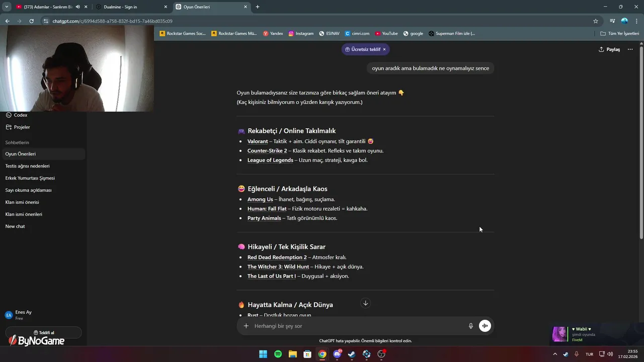This screenshot has width=644, height=362.
Task: Open a new browser tab
Action: 258,7
